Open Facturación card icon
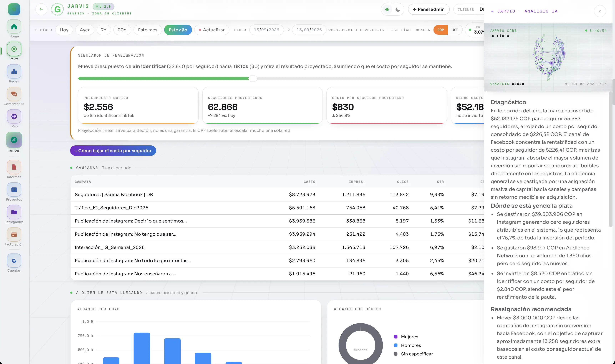The height and width of the screenshot is (364, 615). tap(14, 234)
